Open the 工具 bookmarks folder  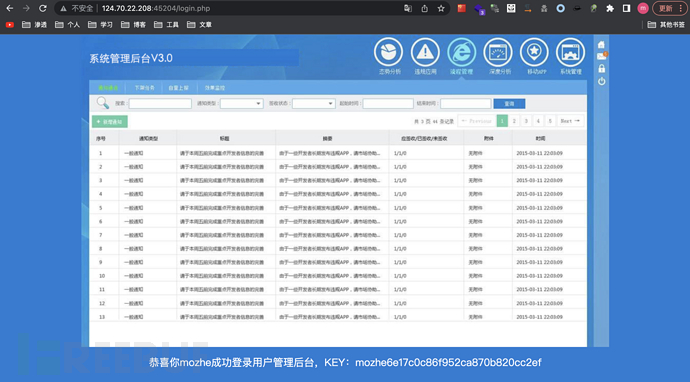pos(166,25)
